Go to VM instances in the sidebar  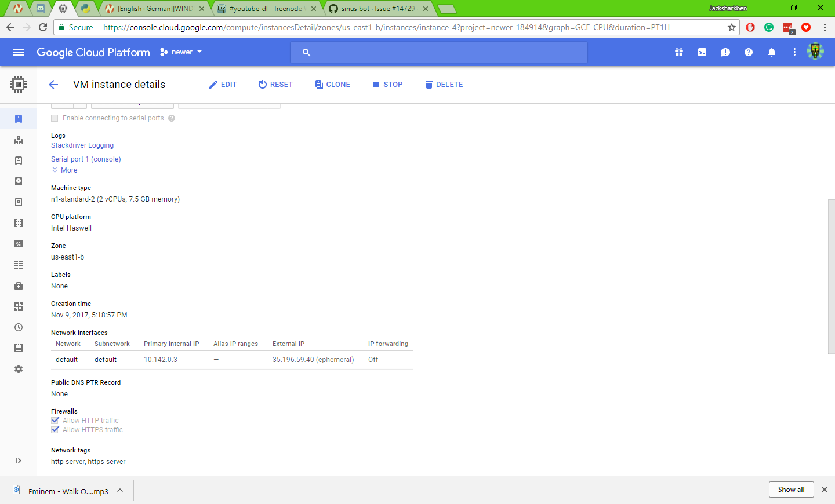[x=19, y=119]
